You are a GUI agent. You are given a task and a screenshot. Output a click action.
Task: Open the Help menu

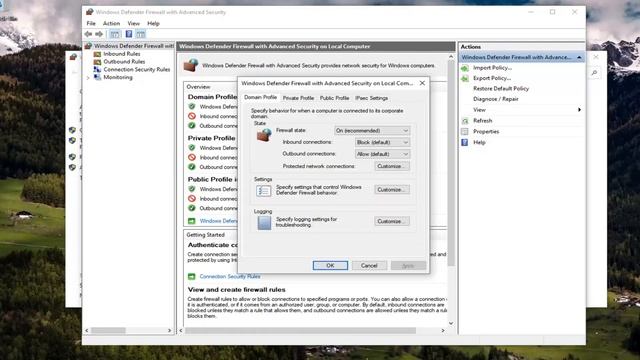153,24
